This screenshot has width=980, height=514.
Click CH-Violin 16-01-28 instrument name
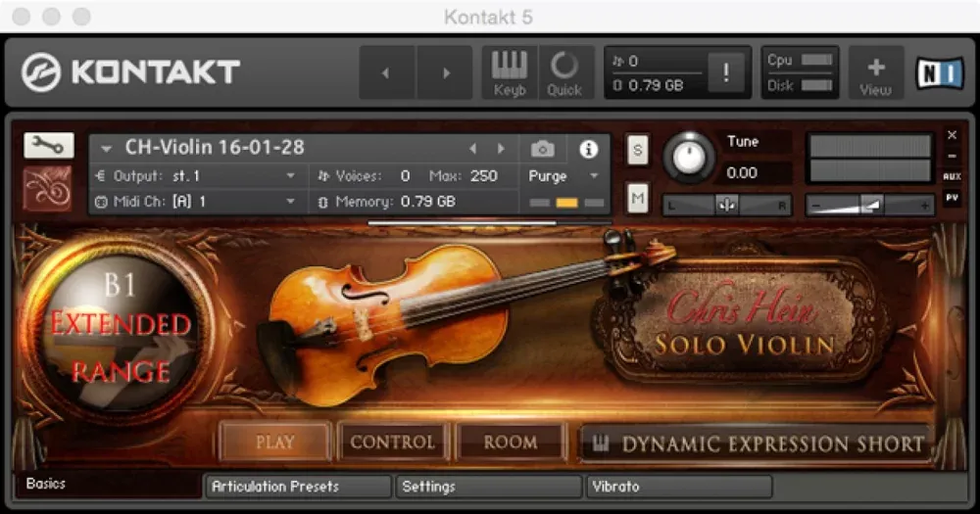coord(215,148)
